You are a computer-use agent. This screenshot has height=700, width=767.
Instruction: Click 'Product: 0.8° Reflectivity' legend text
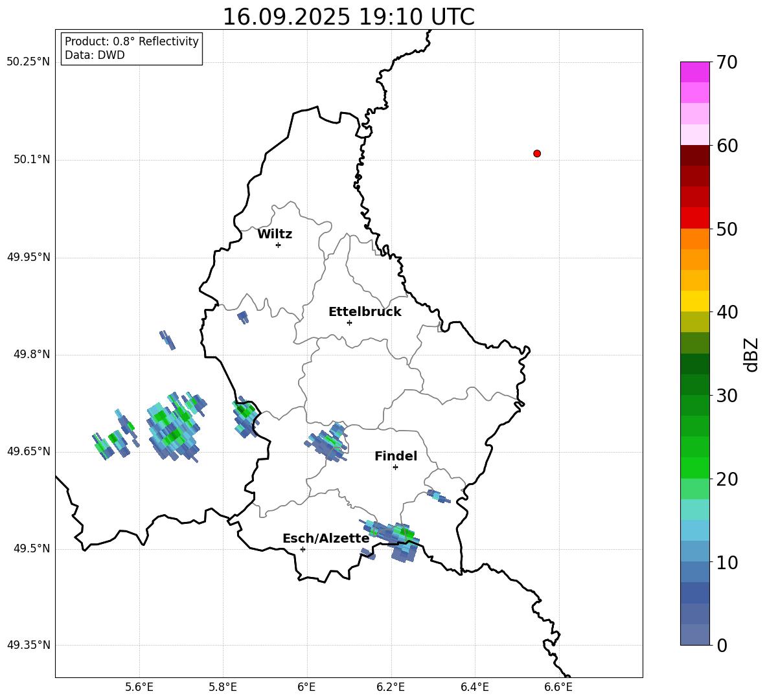132,41
